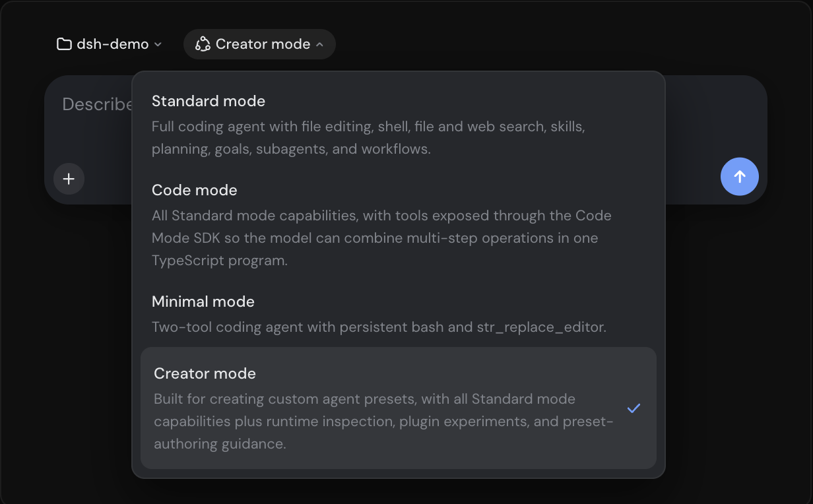813x504 pixels.
Task: Expand the dsh-demo project chevron
Action: point(158,44)
